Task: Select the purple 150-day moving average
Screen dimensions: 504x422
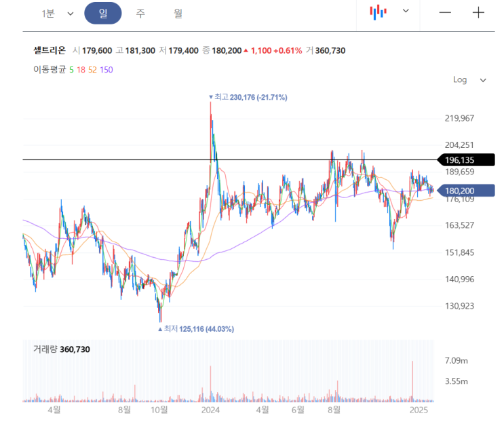Action: click(x=106, y=70)
